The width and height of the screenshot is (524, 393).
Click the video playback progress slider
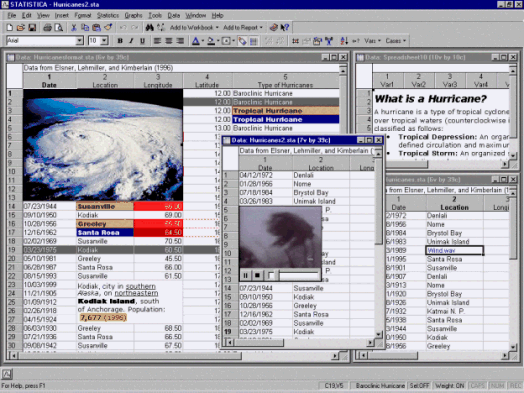(x=299, y=275)
